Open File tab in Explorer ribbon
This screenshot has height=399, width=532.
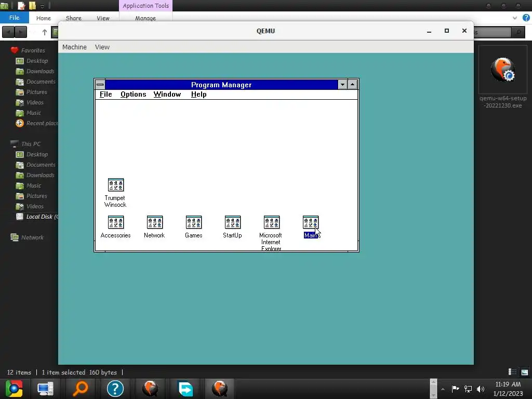14,18
